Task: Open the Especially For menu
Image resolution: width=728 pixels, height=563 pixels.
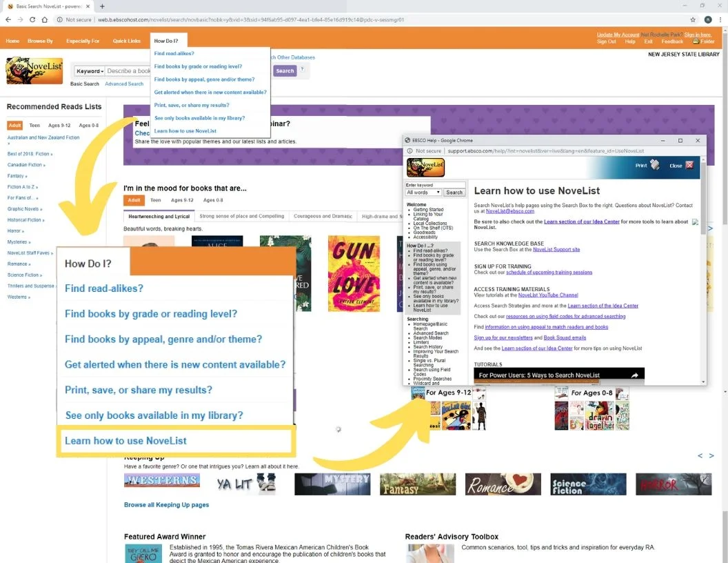Action: pyautogui.click(x=83, y=41)
